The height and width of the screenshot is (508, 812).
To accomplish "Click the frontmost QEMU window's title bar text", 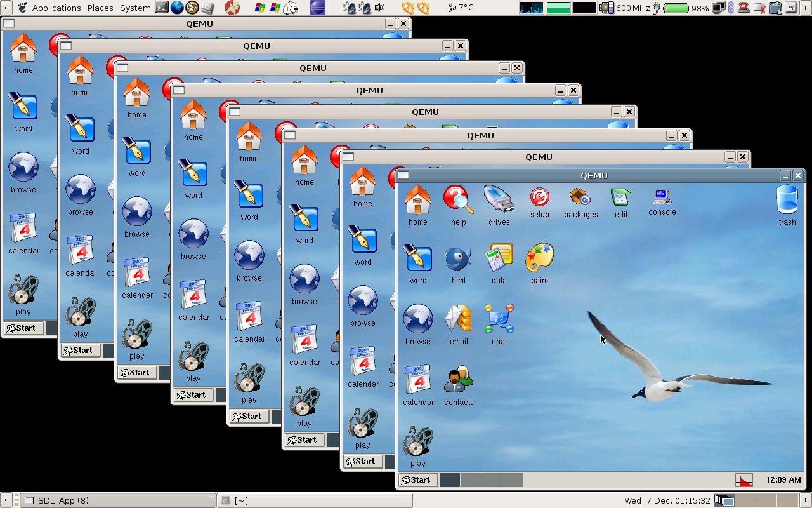I will 594,175.
